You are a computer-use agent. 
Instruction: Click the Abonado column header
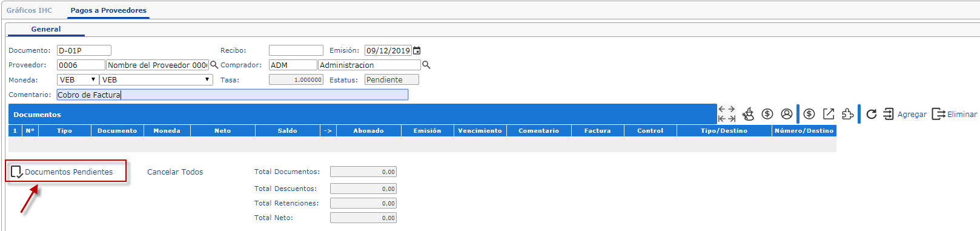pyautogui.click(x=369, y=130)
